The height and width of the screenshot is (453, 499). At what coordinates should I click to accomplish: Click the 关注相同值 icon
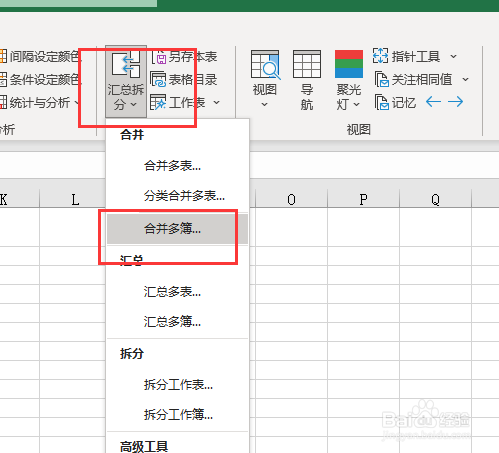[382, 79]
